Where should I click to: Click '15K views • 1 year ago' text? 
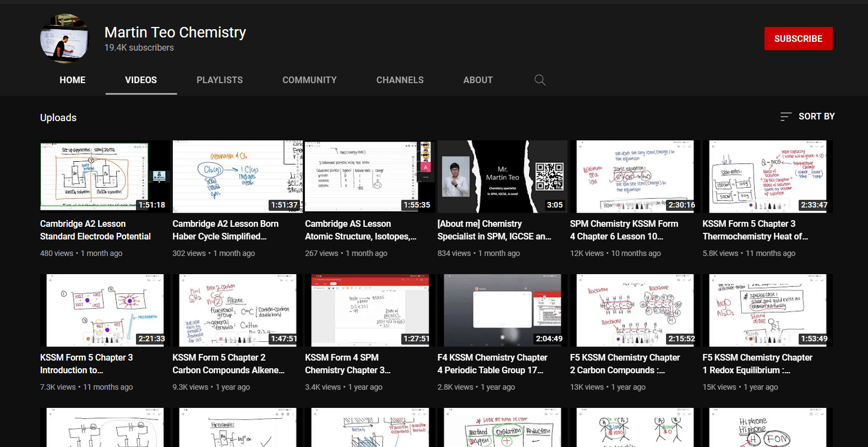tap(740, 387)
